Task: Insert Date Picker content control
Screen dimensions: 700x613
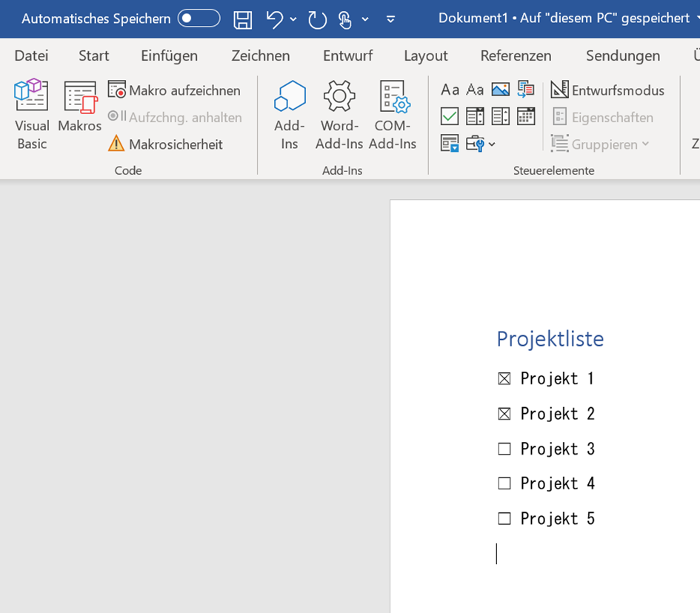Action: coord(526,116)
